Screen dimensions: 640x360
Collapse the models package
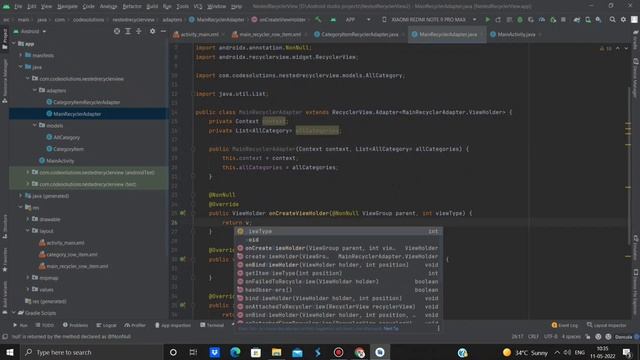pos(35,125)
